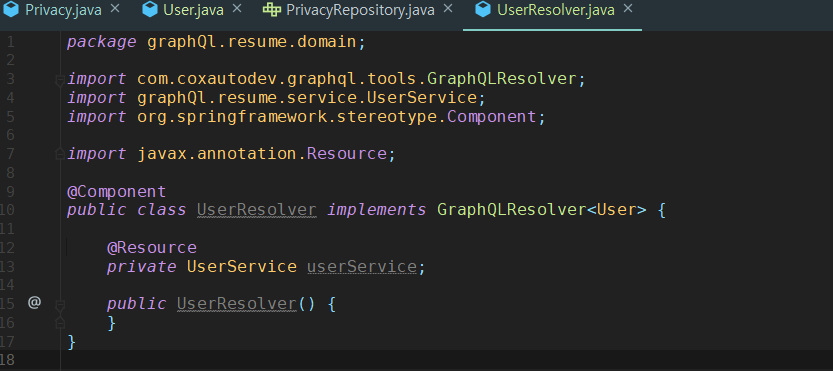Click the @ gutter icon on line 15
Image resolution: width=833 pixels, height=371 pixels.
tap(34, 303)
